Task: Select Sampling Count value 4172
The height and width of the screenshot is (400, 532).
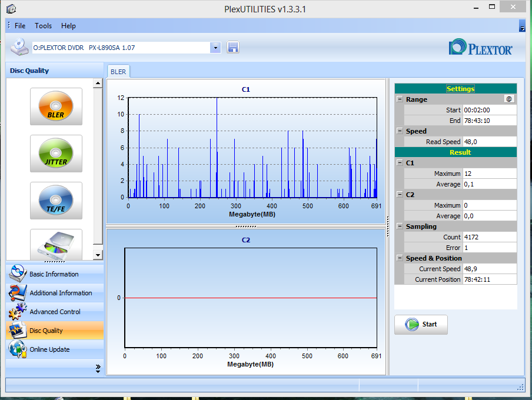Action: pyautogui.click(x=490, y=237)
